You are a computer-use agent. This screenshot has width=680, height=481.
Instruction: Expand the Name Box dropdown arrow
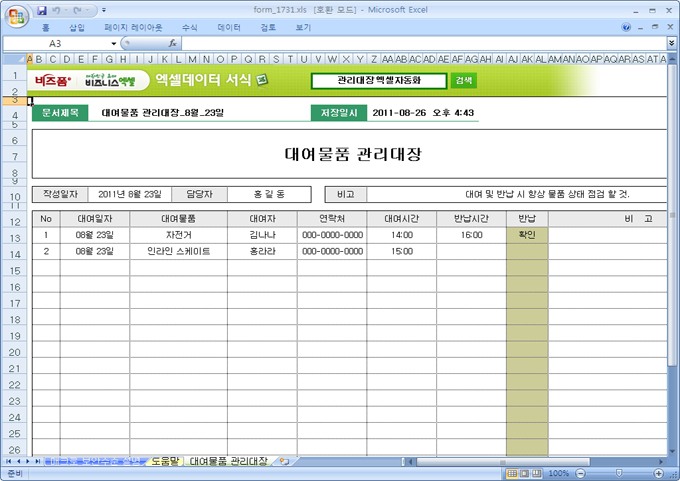(x=114, y=43)
